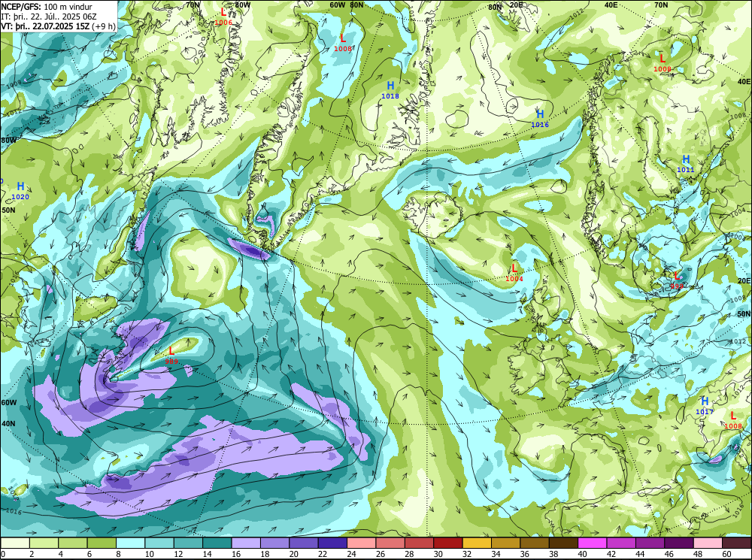
Task: Click the L 1004 low pressure marker
Action: [514, 272]
